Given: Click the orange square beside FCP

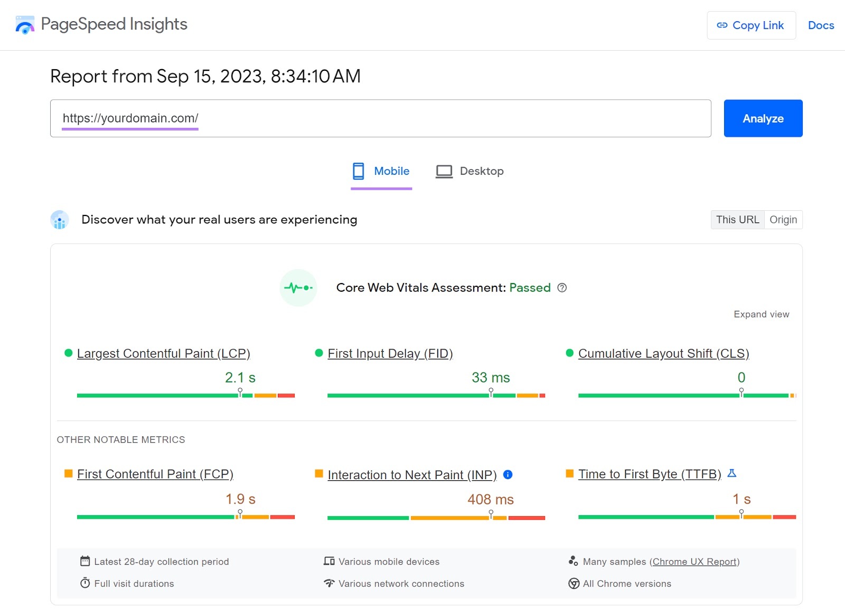Looking at the screenshot, I should coord(68,473).
